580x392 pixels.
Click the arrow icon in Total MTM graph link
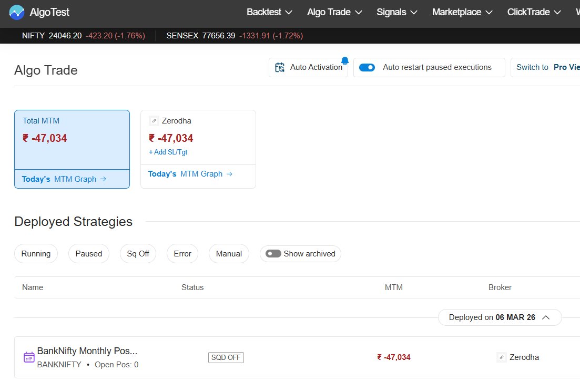pyautogui.click(x=103, y=179)
